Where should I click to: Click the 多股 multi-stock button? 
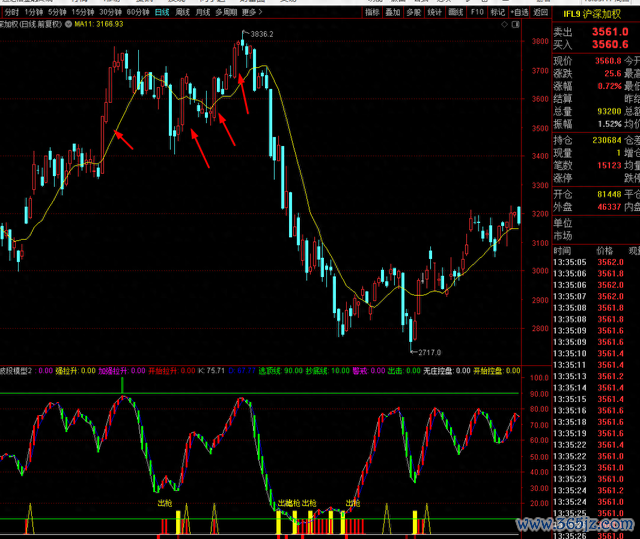[413, 12]
